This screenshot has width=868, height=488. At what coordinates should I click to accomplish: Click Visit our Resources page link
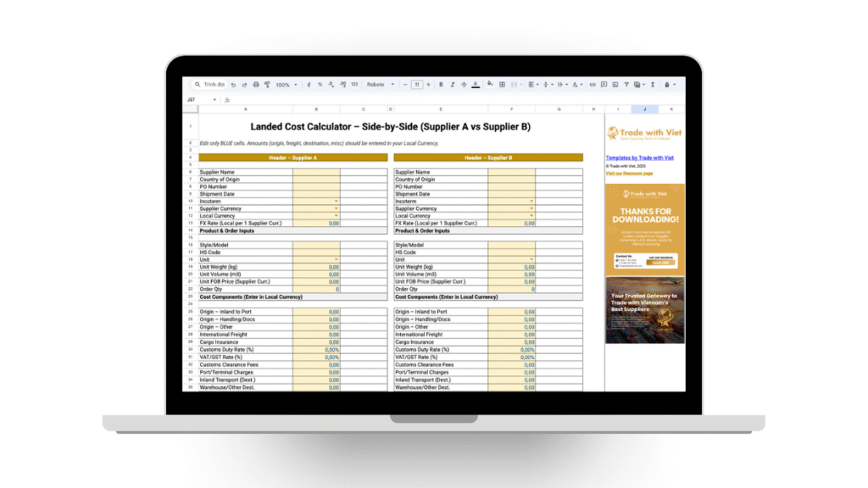(629, 174)
